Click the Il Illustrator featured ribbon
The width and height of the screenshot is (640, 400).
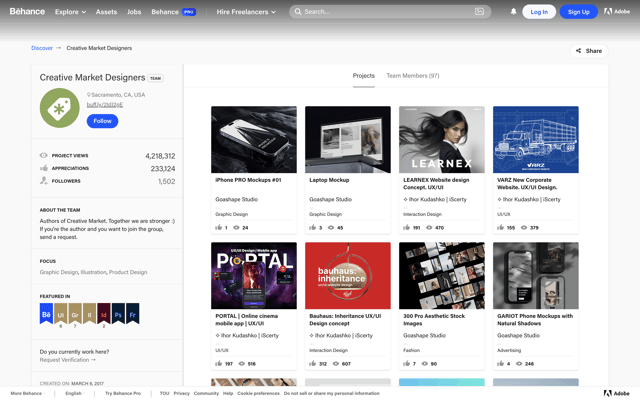point(89,313)
